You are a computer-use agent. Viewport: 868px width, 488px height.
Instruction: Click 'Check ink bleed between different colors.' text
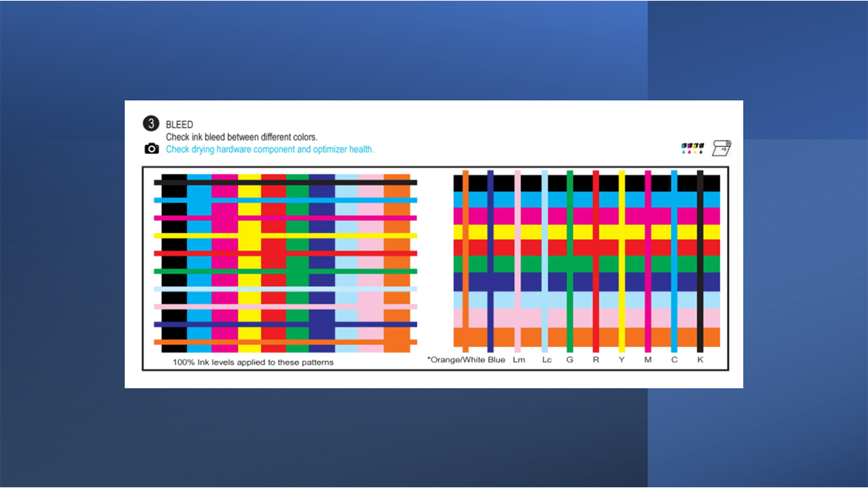coord(241,137)
